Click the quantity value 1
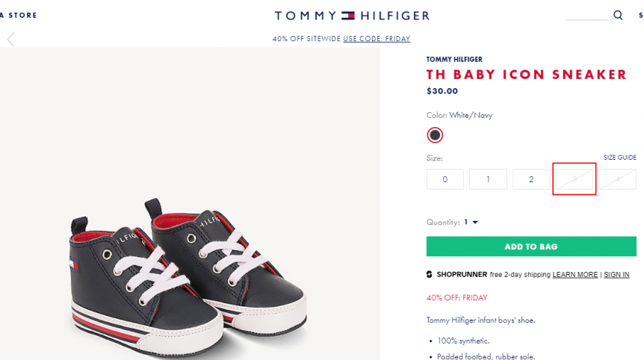This screenshot has width=644, height=360. (x=466, y=222)
